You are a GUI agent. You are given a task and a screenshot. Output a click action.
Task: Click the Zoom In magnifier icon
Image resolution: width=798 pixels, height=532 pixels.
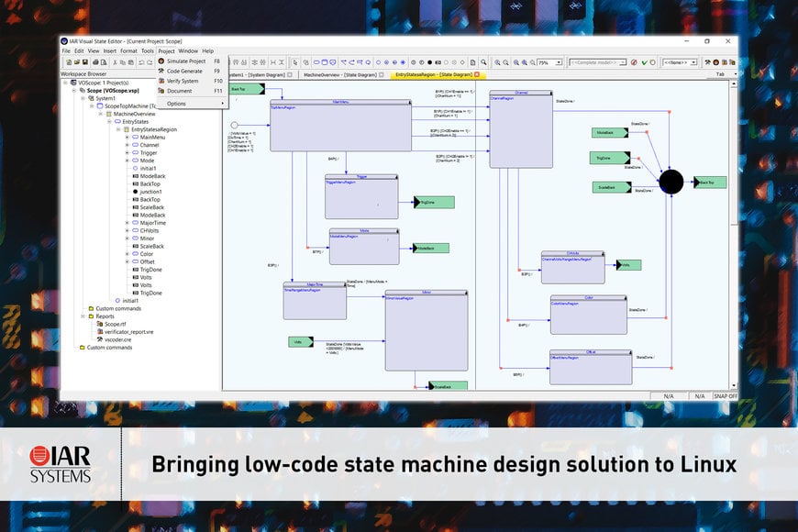(498, 62)
